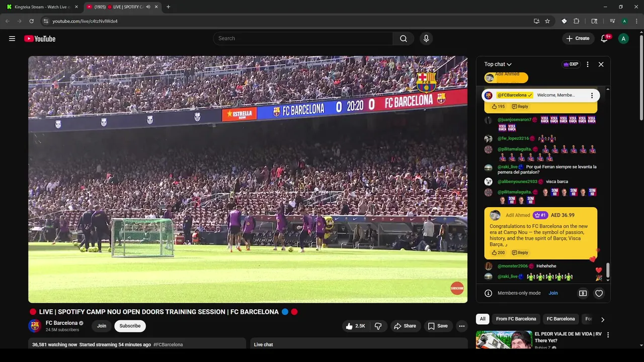Click the live video player

pyautogui.click(x=248, y=179)
